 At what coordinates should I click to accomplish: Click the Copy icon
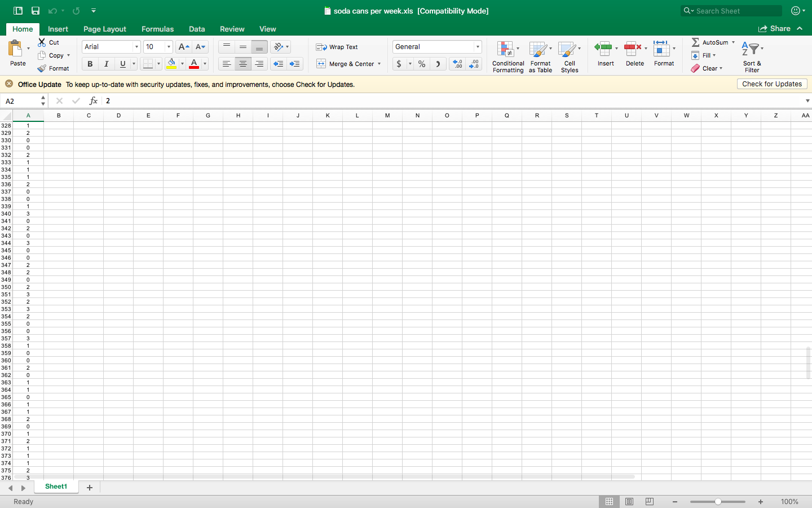42,55
